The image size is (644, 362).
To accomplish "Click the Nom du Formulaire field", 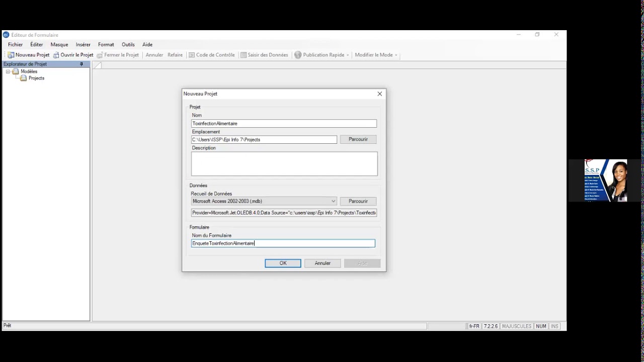I will tap(283, 243).
